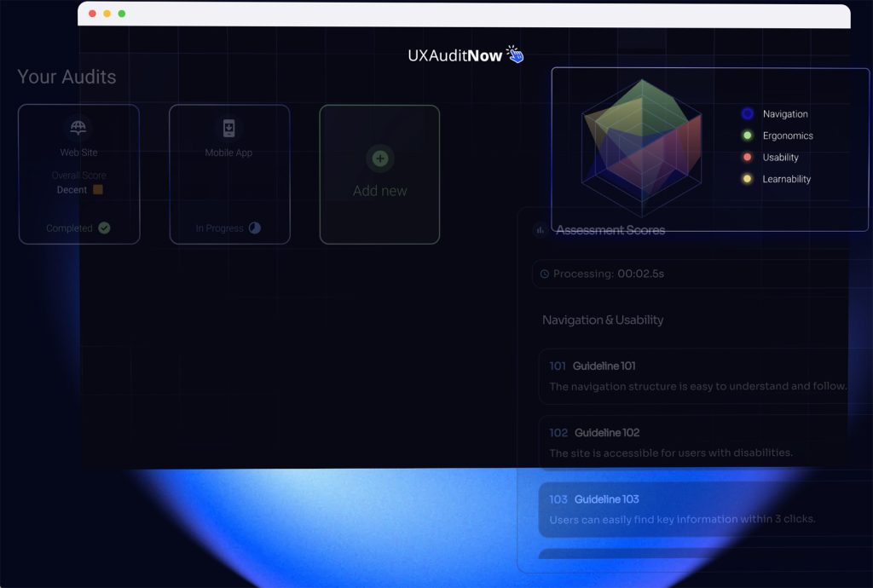The image size is (873, 588).
Task: Click the Add new text label
Action: click(x=379, y=191)
